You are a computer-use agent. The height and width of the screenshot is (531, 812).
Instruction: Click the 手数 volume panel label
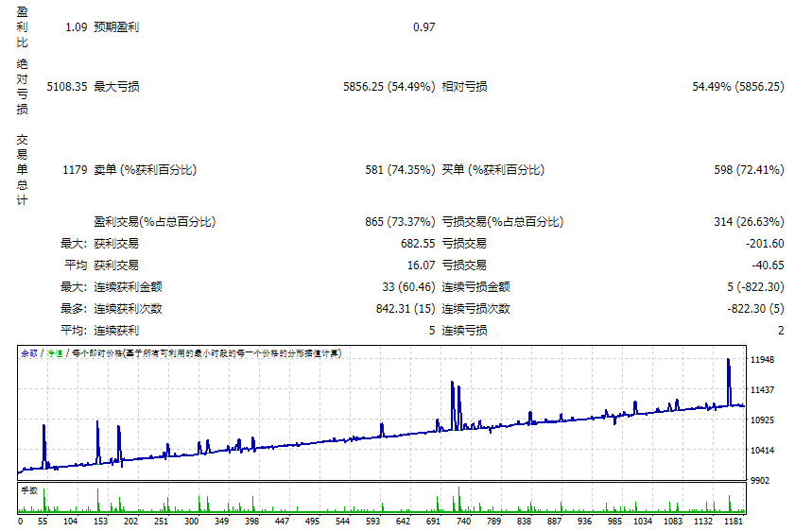coord(29,489)
